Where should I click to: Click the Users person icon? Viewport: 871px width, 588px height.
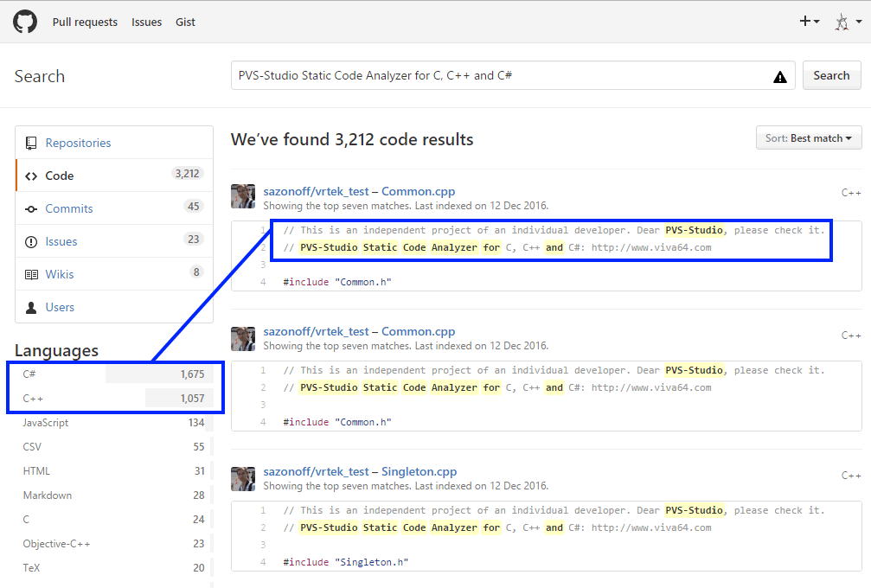[31, 307]
